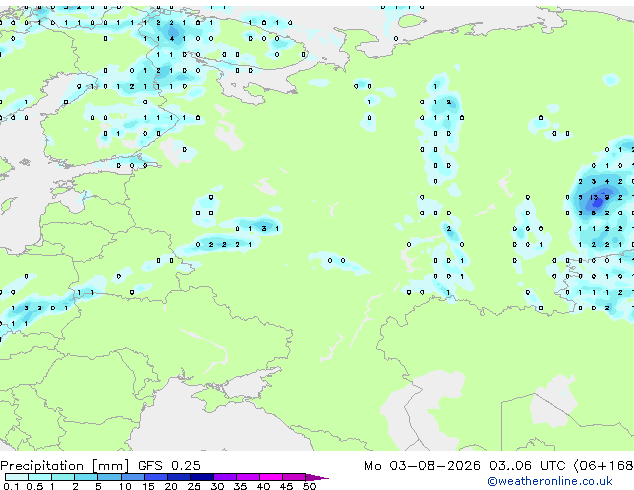The image size is (634, 490).
Task: Open the weatheronline.co.uk copyright link
Action: pos(550,481)
